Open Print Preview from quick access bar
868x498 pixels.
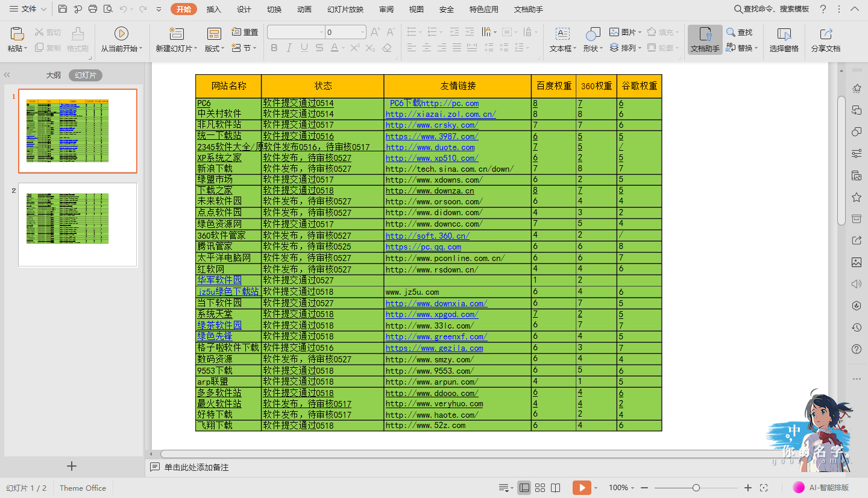point(108,9)
